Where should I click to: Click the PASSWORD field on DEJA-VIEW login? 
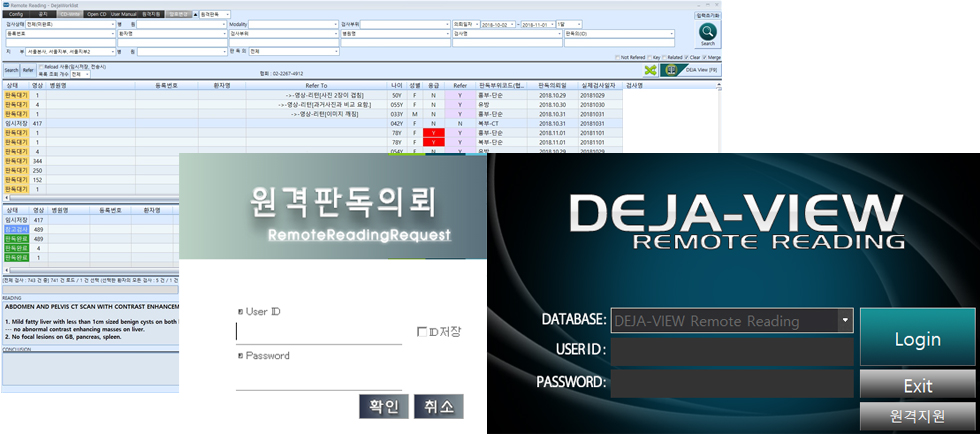pyautogui.click(x=732, y=383)
